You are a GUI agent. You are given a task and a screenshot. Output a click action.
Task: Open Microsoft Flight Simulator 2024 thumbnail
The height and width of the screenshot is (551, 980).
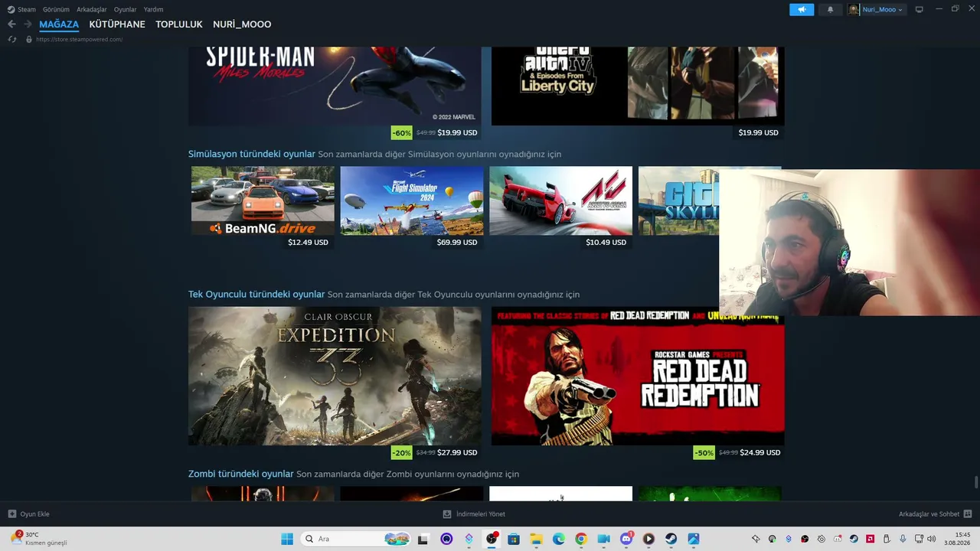[x=412, y=201]
